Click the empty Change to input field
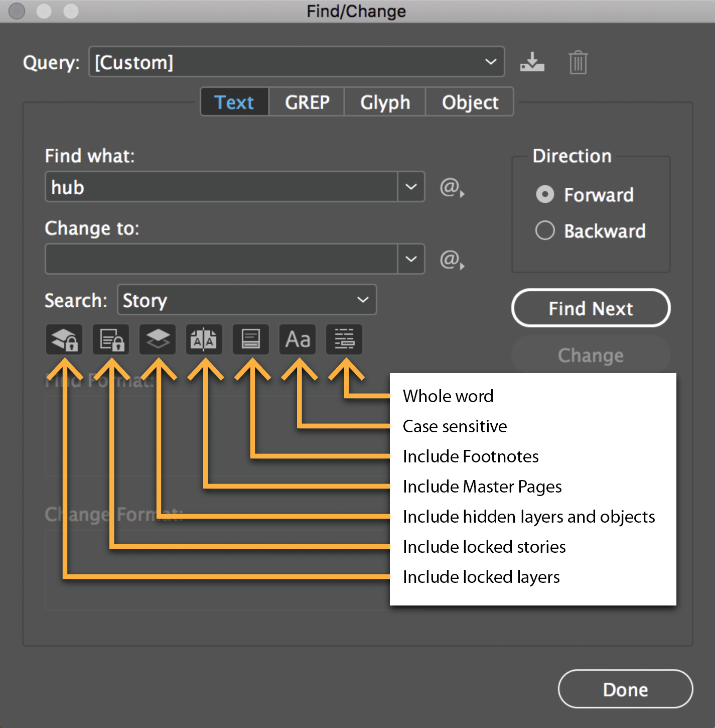The image size is (715, 728). point(221,259)
